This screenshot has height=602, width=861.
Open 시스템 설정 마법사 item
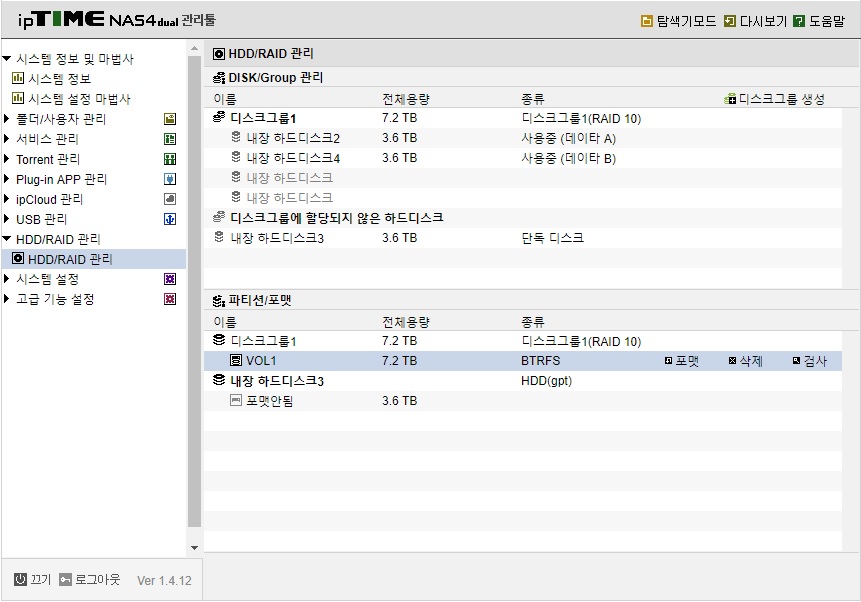coord(79,99)
